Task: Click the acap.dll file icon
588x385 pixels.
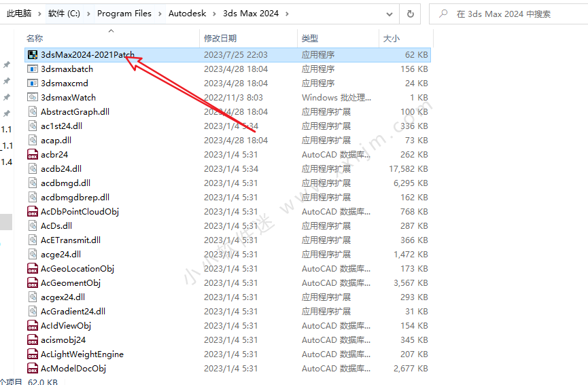Action: tap(33, 140)
